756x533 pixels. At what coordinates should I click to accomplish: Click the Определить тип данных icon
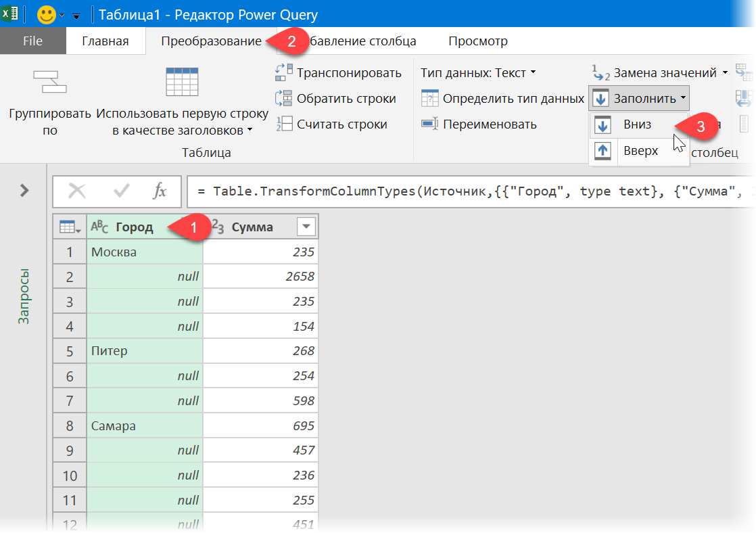pos(429,98)
